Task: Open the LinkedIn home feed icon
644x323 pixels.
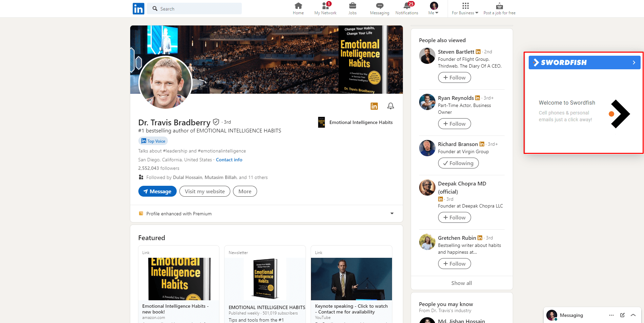Action: point(298,6)
